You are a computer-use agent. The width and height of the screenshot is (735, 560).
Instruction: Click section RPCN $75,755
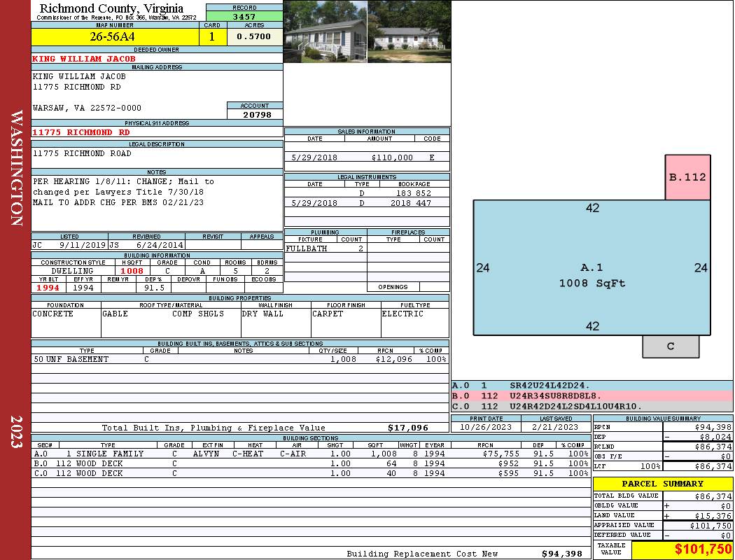[x=500, y=454]
